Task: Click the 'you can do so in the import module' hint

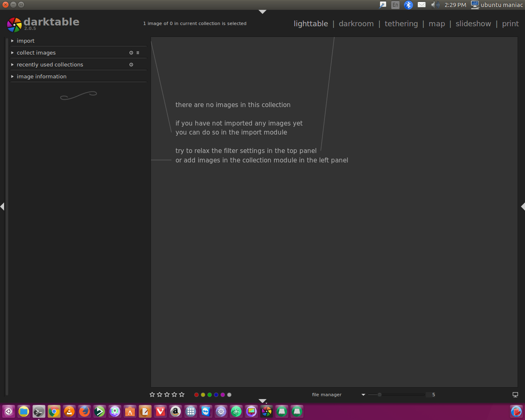Action: click(231, 132)
